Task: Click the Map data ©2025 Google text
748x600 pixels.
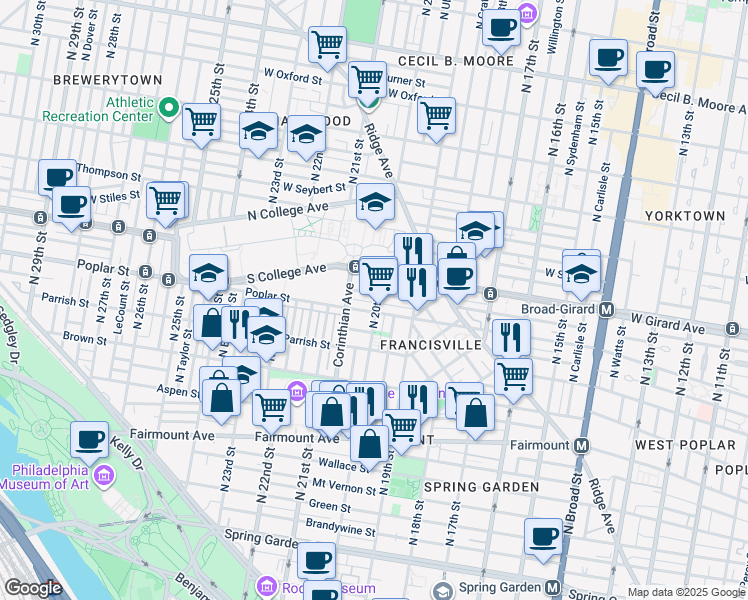Action: tap(686, 593)
